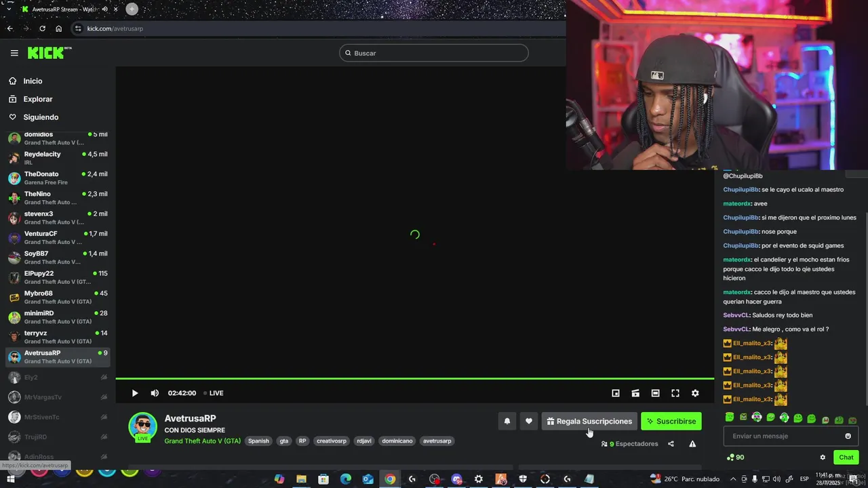
Task: Report the stream with the warning icon
Action: [692, 444]
